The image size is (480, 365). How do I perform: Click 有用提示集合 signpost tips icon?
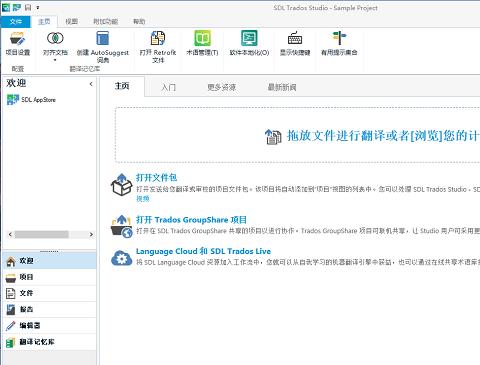(339, 38)
